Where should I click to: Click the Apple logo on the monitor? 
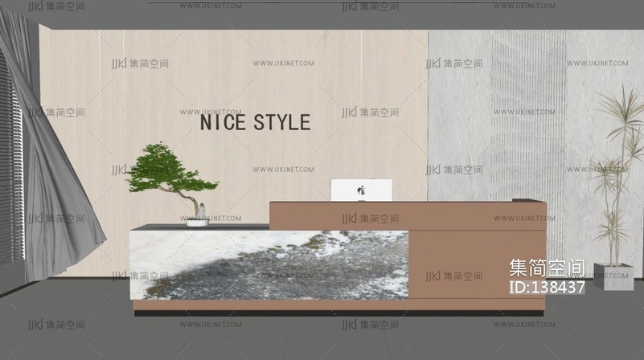click(x=361, y=190)
